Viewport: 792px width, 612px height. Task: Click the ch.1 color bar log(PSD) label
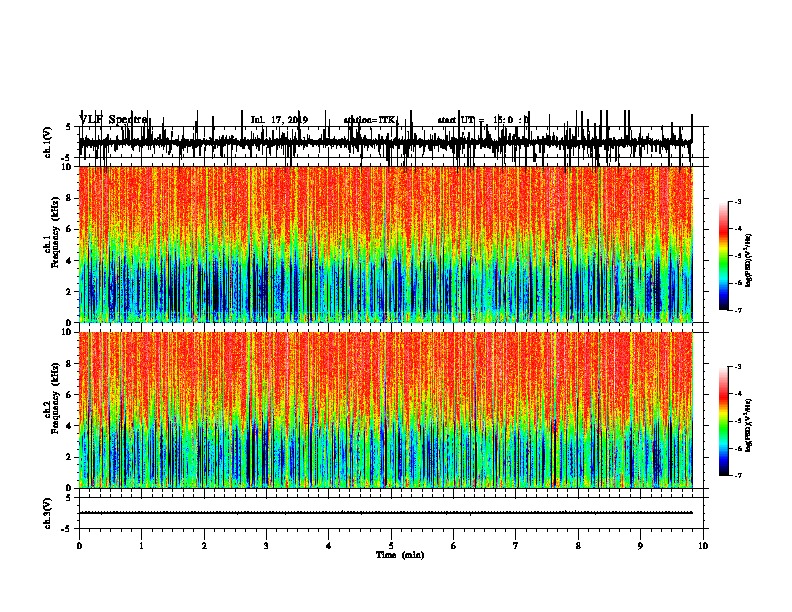click(x=749, y=261)
